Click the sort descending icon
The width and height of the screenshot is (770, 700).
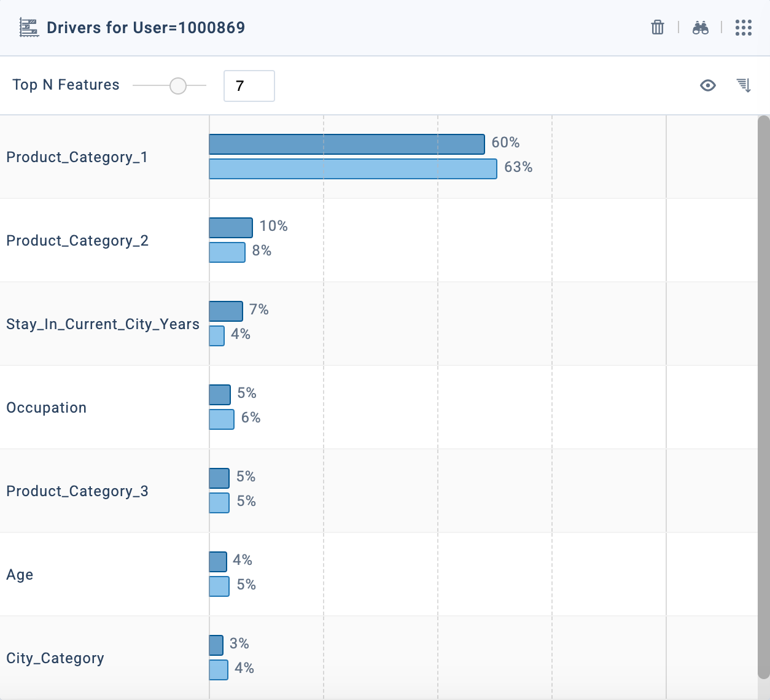744,85
